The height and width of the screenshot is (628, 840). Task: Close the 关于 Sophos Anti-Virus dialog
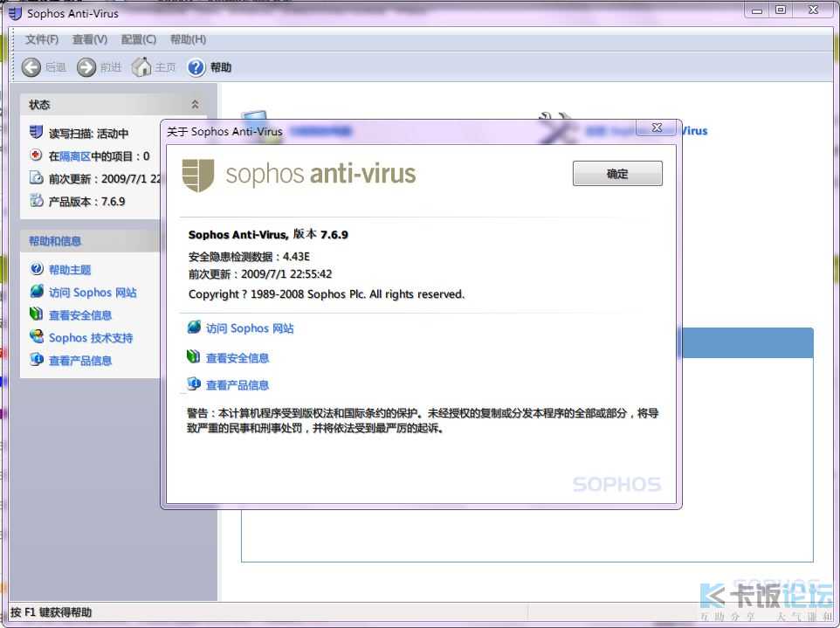(657, 128)
